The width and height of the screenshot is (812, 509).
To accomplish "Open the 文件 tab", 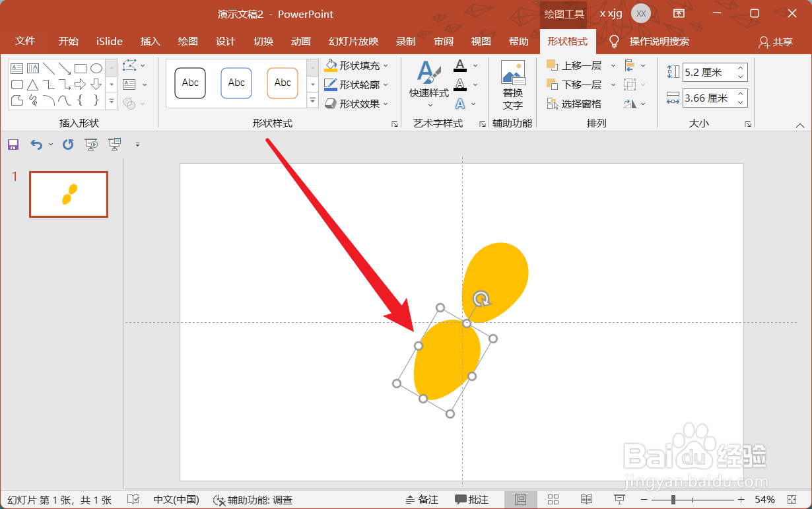I will (x=25, y=41).
